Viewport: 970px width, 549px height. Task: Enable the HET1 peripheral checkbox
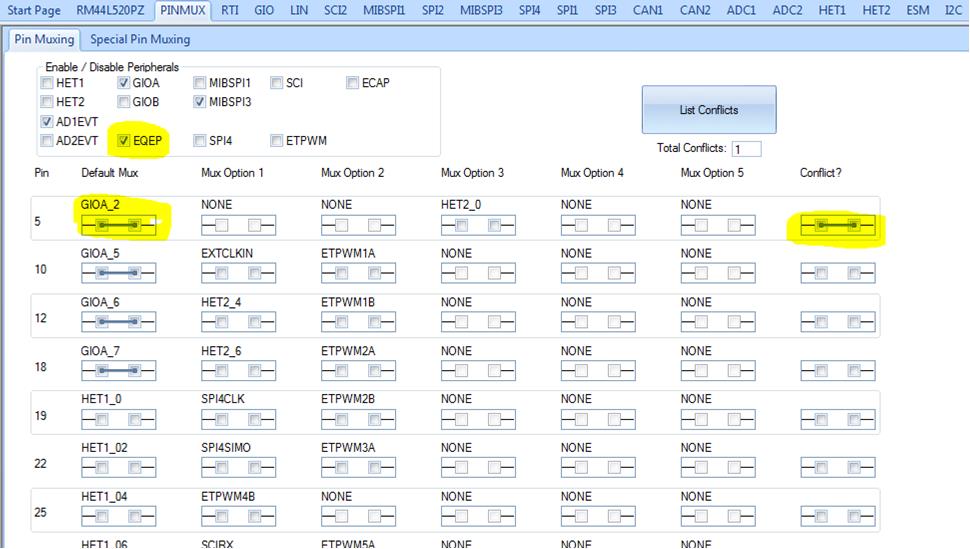[47, 83]
